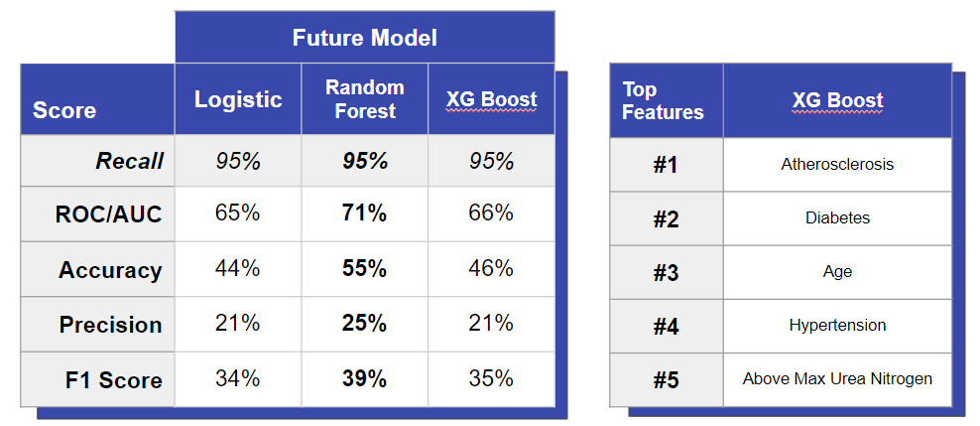Image resolution: width=980 pixels, height=426 pixels.
Task: Select the Hypertension feature cell
Action: click(837, 325)
